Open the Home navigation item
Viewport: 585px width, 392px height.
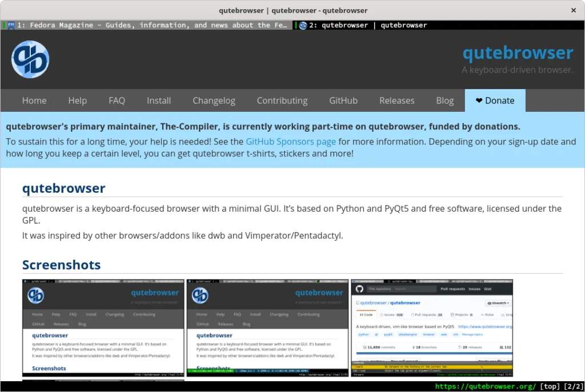[34, 100]
